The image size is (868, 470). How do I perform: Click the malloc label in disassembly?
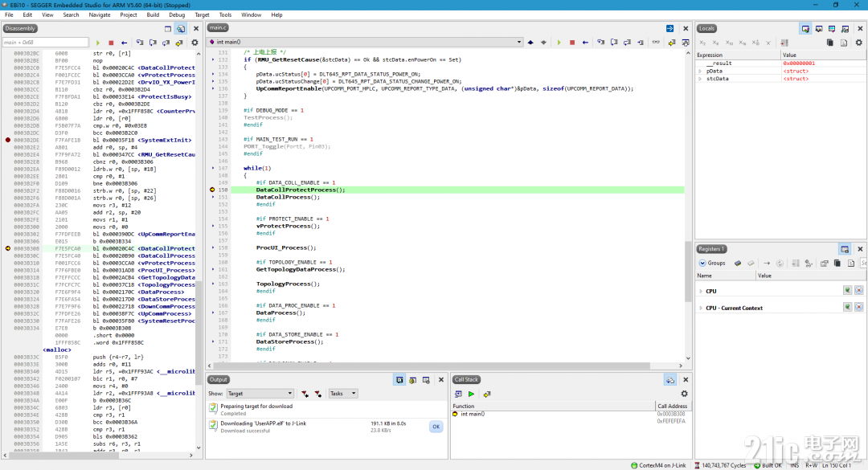coord(57,349)
